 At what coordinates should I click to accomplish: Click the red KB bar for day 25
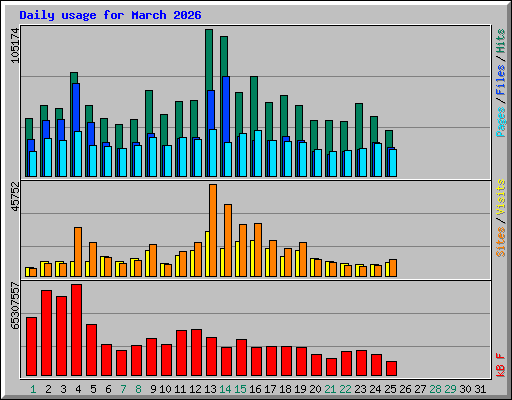click(391, 368)
